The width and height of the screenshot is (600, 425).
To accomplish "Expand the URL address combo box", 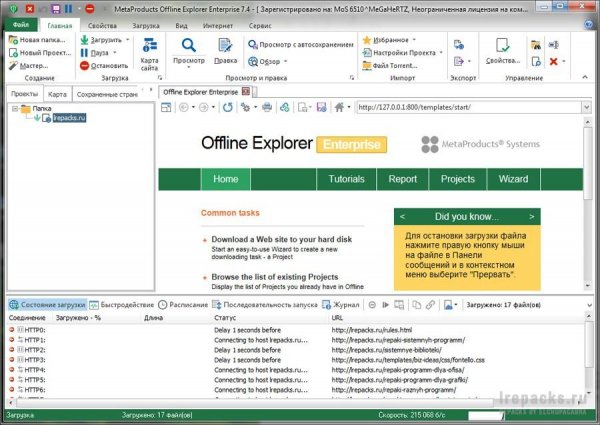I will (586, 107).
